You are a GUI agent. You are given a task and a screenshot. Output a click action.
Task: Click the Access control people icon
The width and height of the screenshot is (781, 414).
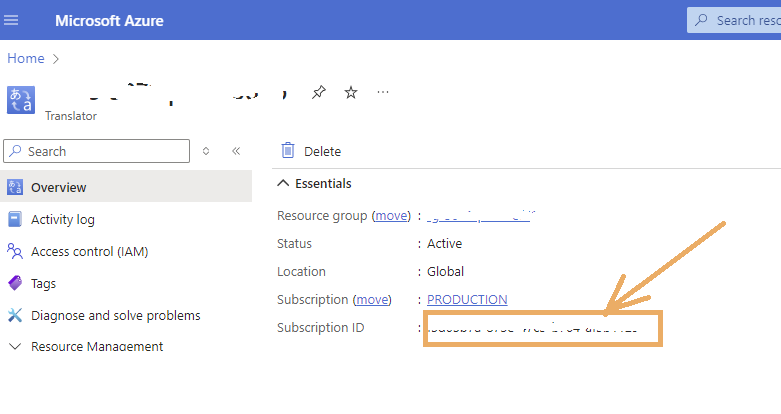pos(15,251)
